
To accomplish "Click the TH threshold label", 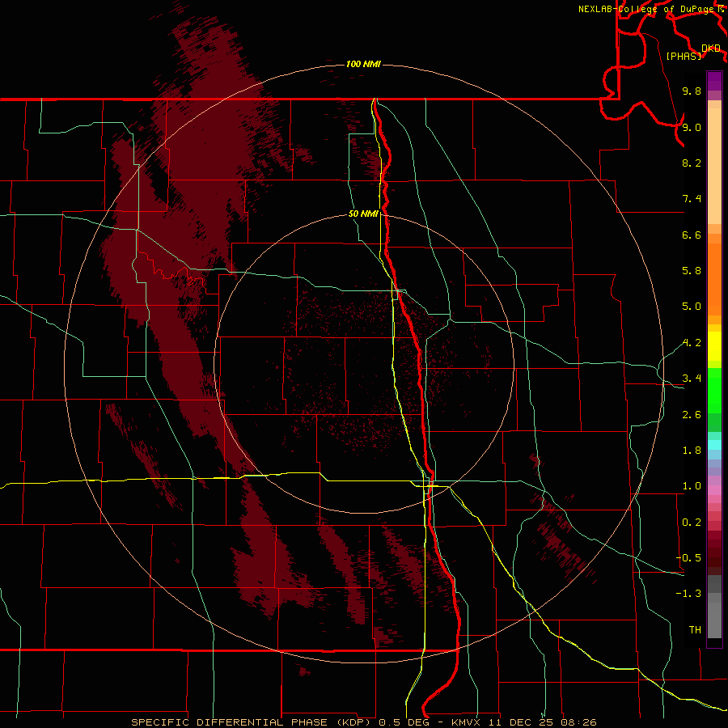I will pos(695,630).
